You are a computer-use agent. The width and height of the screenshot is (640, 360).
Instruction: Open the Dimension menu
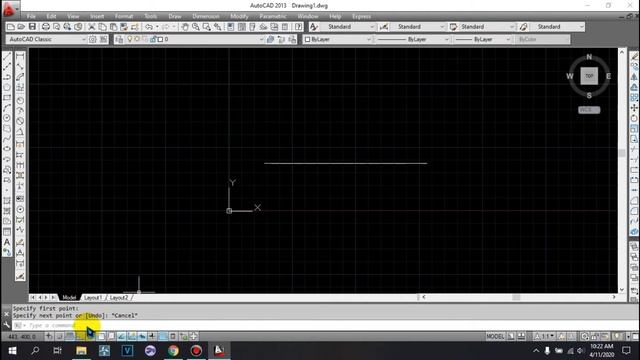206,16
